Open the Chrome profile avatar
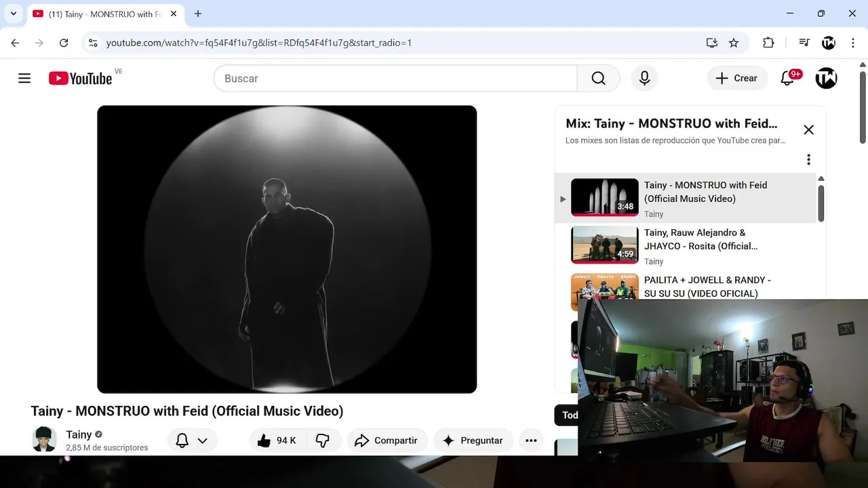 click(x=829, y=43)
